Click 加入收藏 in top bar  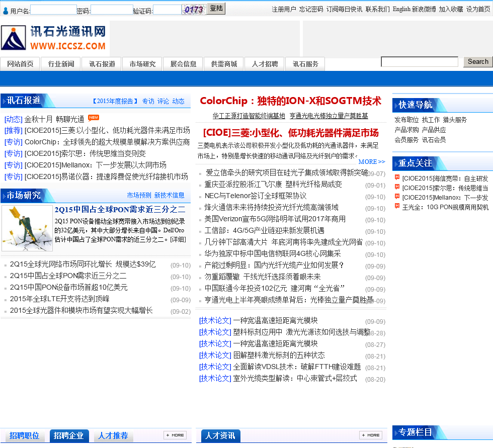[x=451, y=10]
